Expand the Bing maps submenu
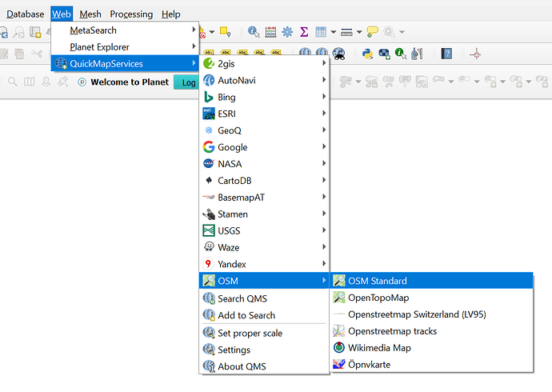Viewport: 552px width, 392px height. point(264,97)
